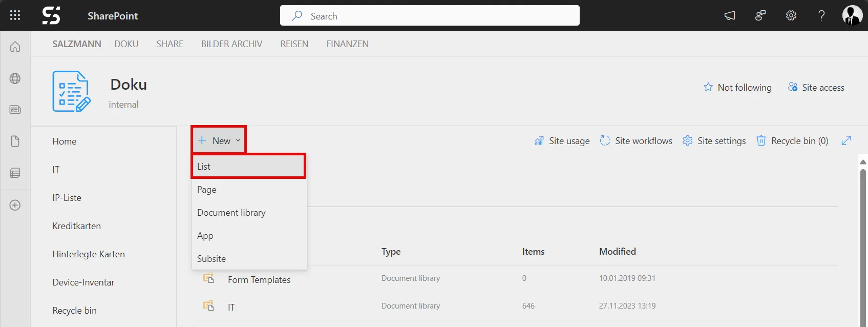Open the IT library name link

coord(231,308)
